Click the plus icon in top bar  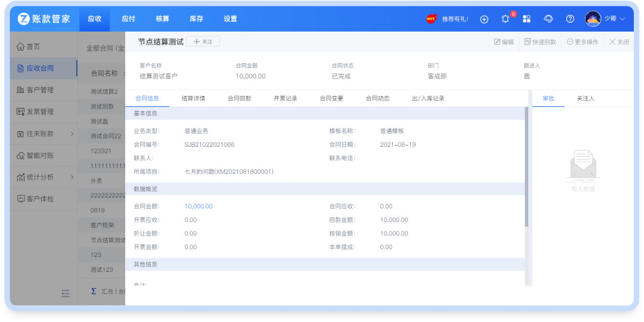(484, 19)
